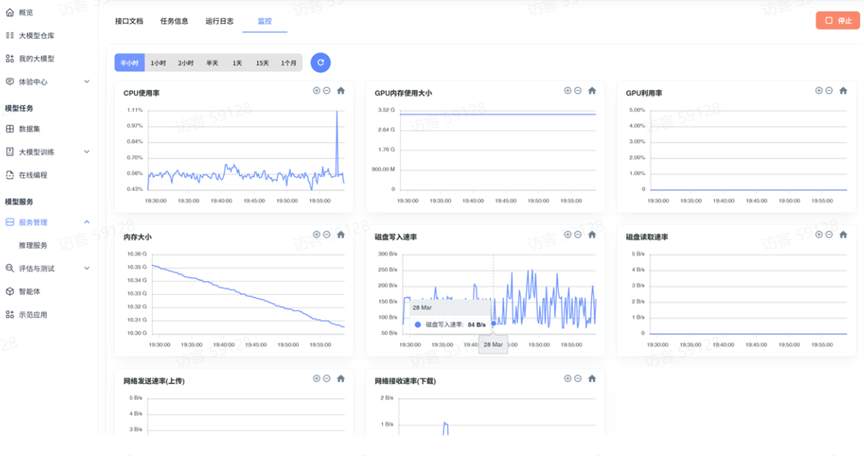864x456 pixels.
Task: Zoom in on the CPU使用率 chart
Action: (316, 90)
